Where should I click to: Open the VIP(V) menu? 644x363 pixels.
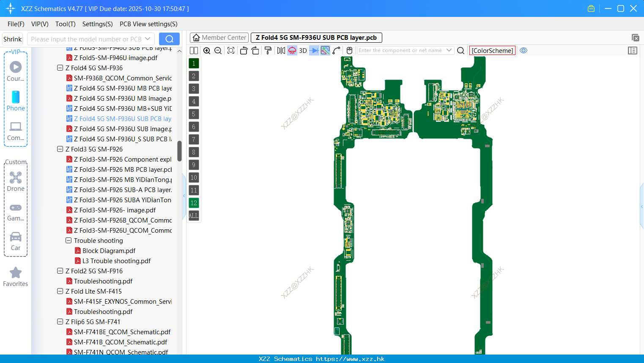click(x=40, y=24)
